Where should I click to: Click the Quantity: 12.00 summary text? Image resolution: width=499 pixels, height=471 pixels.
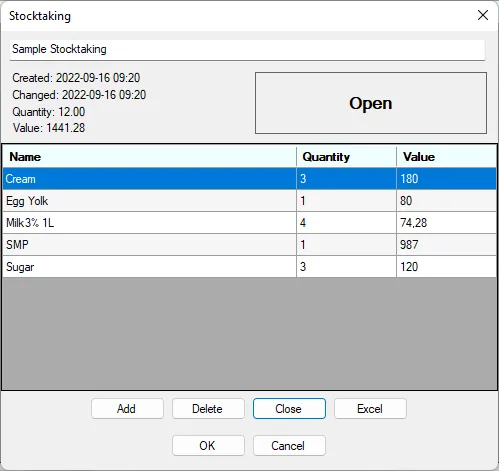pyautogui.click(x=49, y=112)
